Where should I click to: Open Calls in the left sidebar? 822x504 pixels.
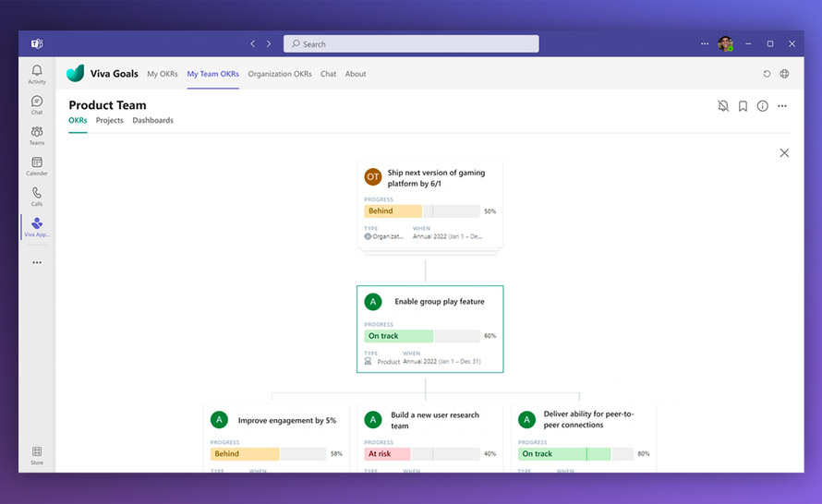(37, 197)
